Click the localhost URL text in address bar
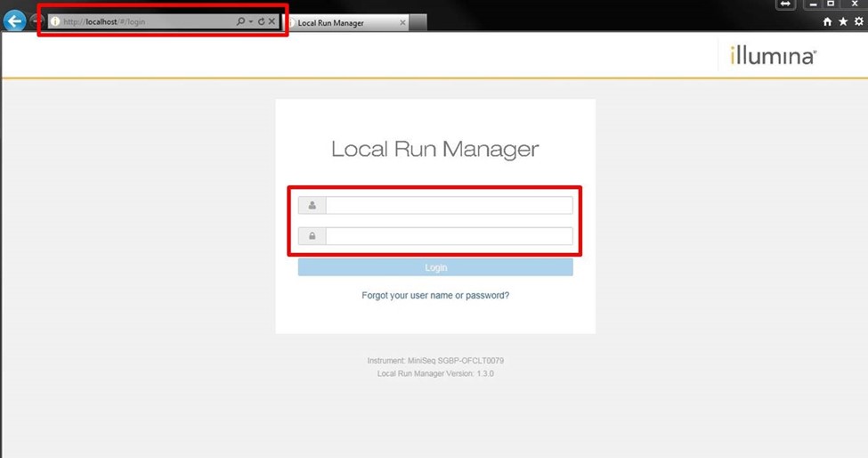This screenshot has height=458, width=868. tap(102, 21)
